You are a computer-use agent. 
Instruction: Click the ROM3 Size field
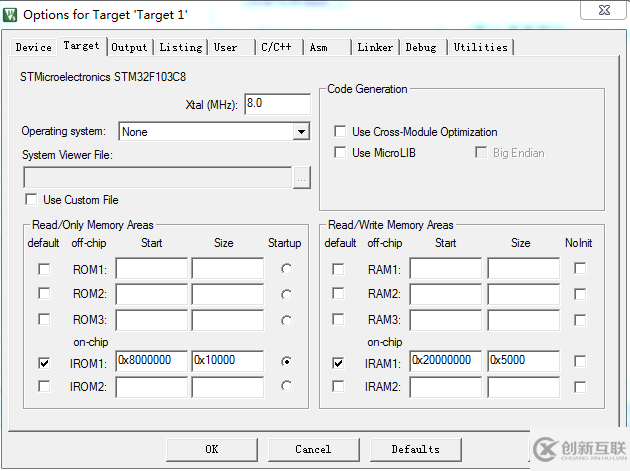tap(228, 320)
